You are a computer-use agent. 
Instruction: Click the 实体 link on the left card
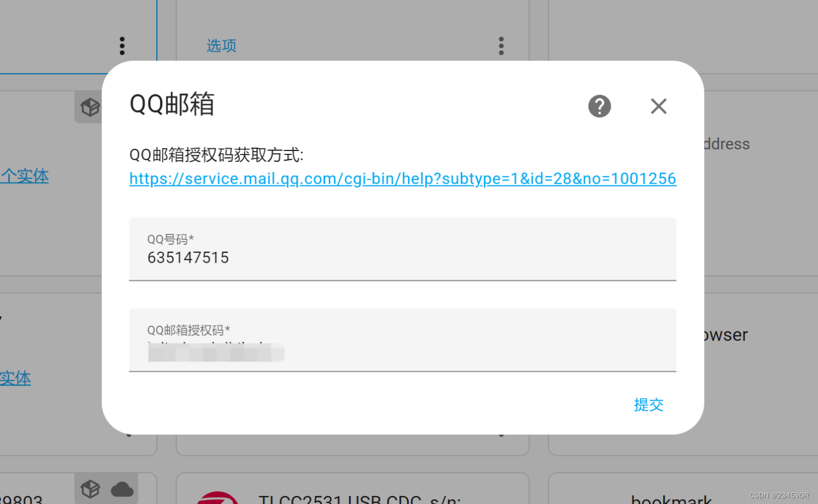[x=15, y=378]
